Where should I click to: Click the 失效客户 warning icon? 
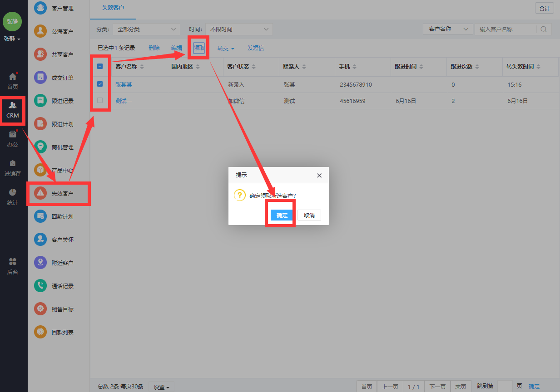[x=40, y=193]
